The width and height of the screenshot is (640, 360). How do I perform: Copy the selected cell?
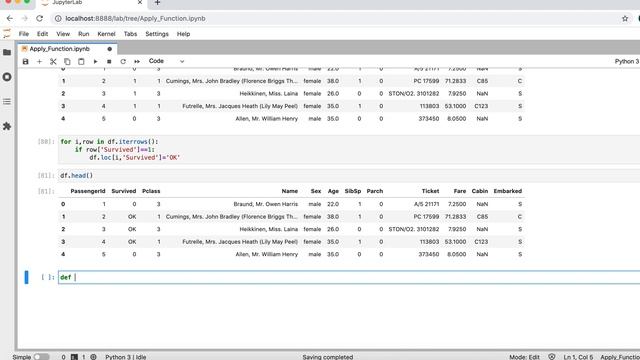(x=67, y=61)
